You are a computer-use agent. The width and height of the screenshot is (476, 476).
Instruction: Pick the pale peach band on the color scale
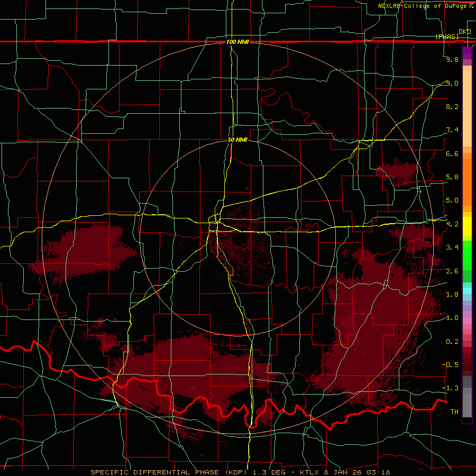(x=467, y=109)
